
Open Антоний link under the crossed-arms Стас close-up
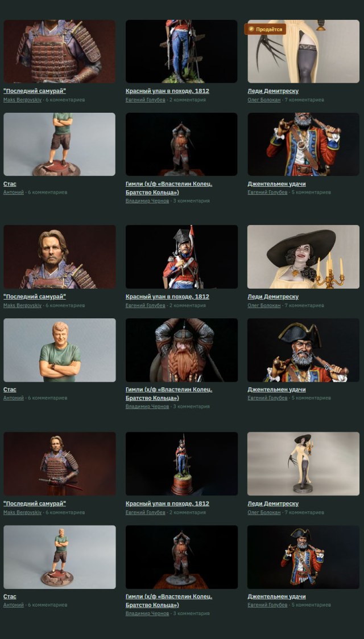14,398
